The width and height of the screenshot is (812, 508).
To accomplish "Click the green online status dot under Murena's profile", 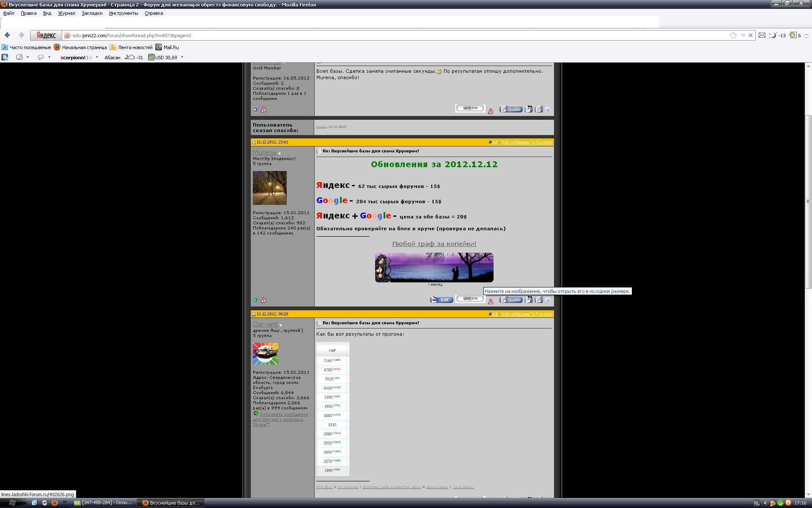I will [x=255, y=300].
